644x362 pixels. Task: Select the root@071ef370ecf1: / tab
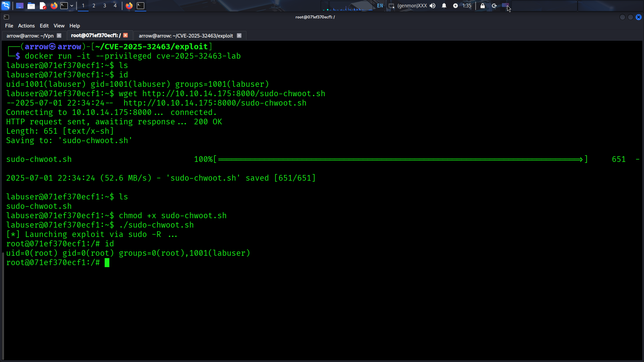point(96,36)
